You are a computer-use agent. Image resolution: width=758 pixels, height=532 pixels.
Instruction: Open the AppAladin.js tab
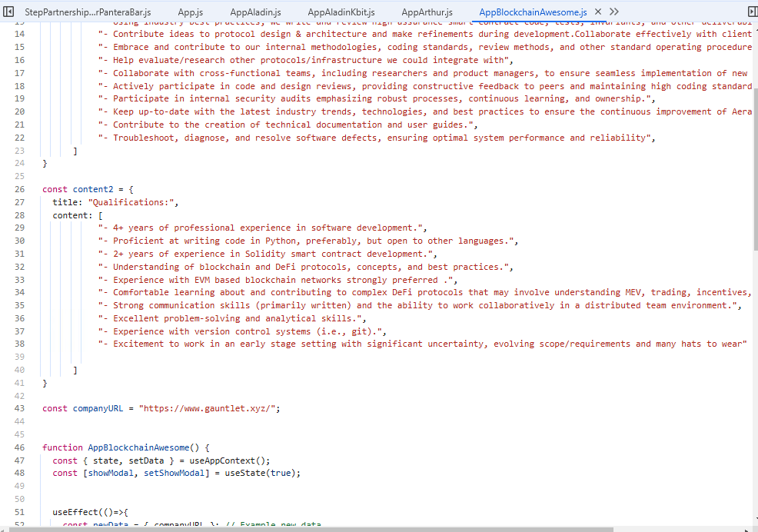[x=255, y=13]
